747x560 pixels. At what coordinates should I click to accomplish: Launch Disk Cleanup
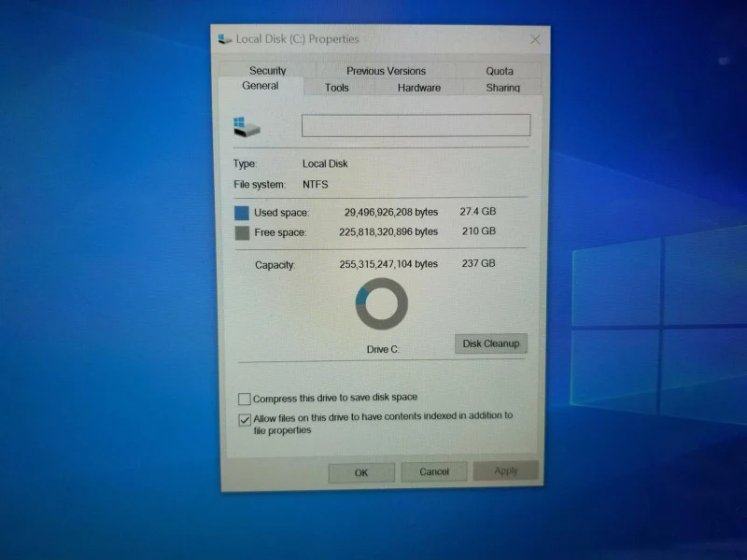point(491,343)
